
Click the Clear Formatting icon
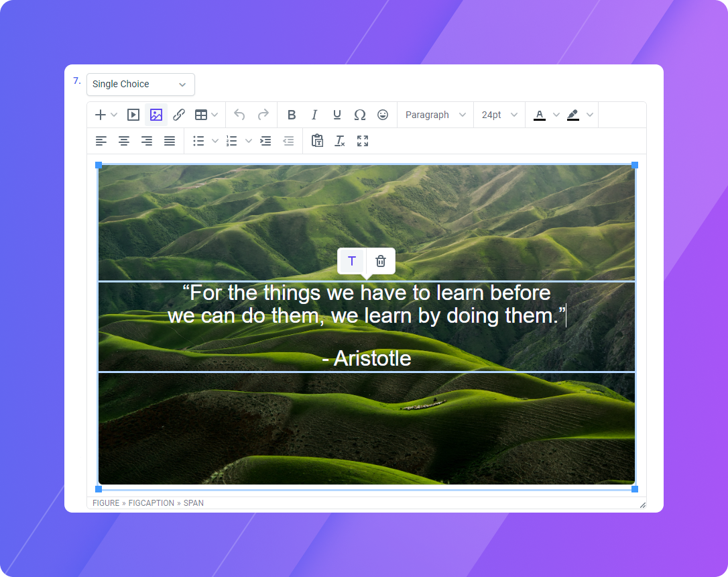[340, 141]
